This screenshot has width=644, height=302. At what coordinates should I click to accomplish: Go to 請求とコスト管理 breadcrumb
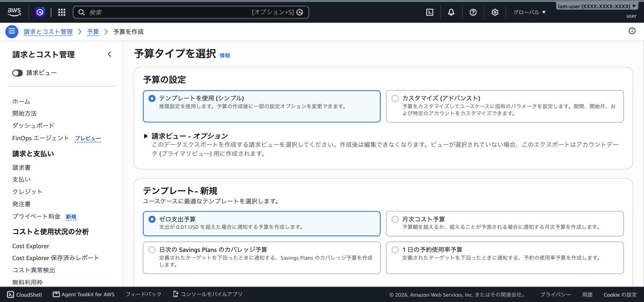click(x=48, y=32)
